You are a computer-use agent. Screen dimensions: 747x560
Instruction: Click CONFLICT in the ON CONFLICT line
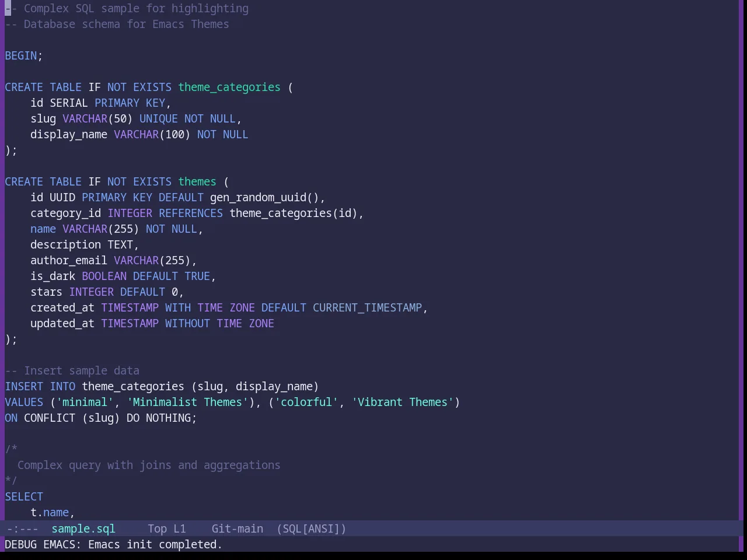[50, 418]
